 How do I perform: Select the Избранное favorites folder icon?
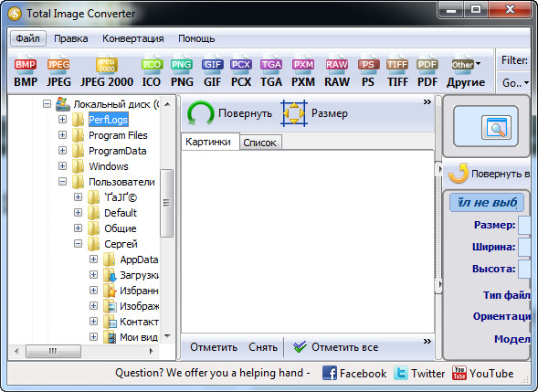pos(110,291)
